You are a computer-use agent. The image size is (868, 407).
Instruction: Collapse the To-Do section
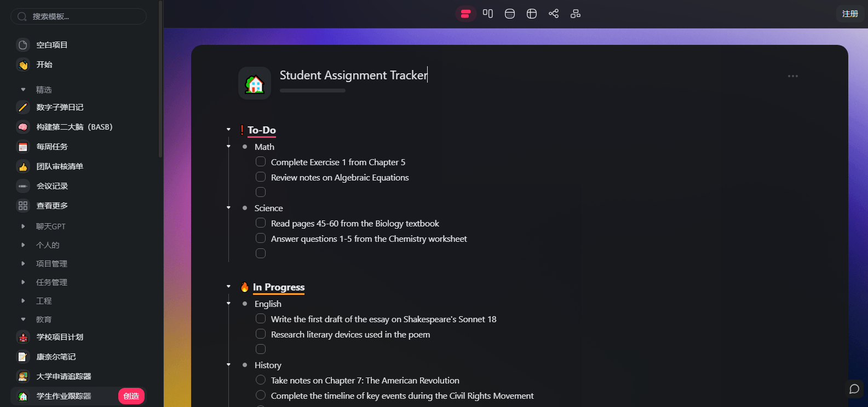coord(229,130)
